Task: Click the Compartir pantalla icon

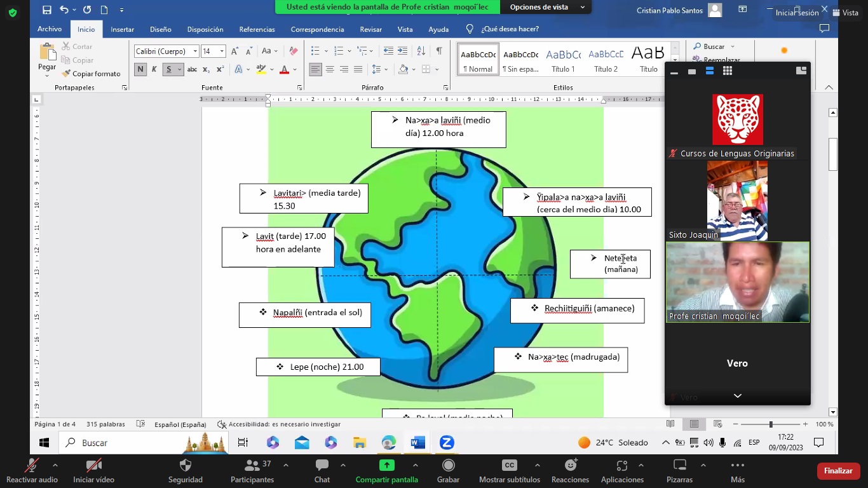Action: (386, 466)
